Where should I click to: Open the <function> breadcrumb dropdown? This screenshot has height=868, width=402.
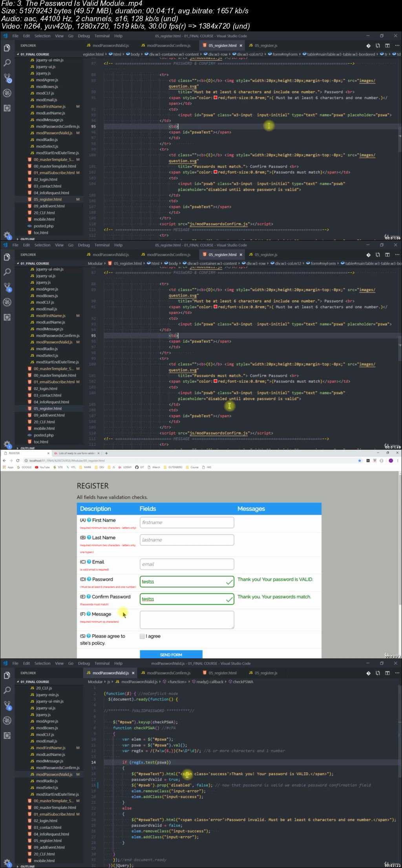click(175, 682)
